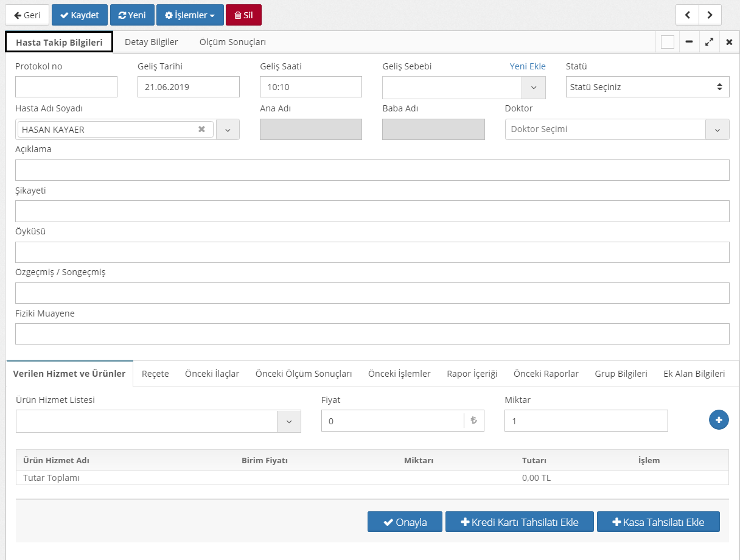This screenshot has height=560, width=740.
Task: Open the İşlemler menu
Action: click(x=190, y=15)
